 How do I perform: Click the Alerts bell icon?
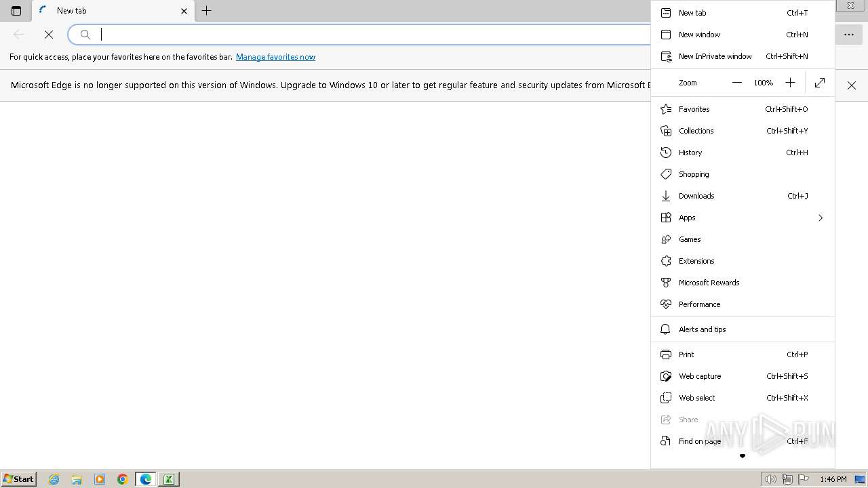(666, 329)
